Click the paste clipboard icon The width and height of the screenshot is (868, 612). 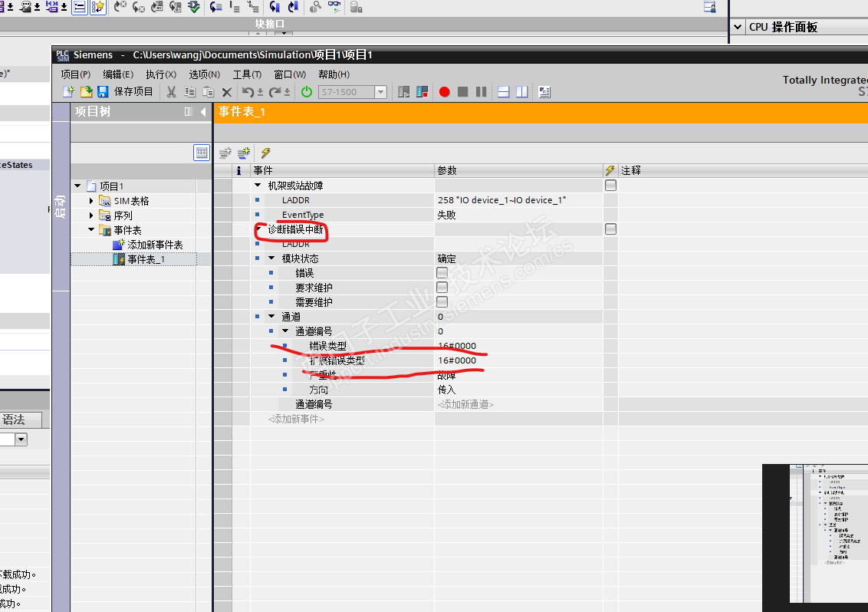pos(208,92)
